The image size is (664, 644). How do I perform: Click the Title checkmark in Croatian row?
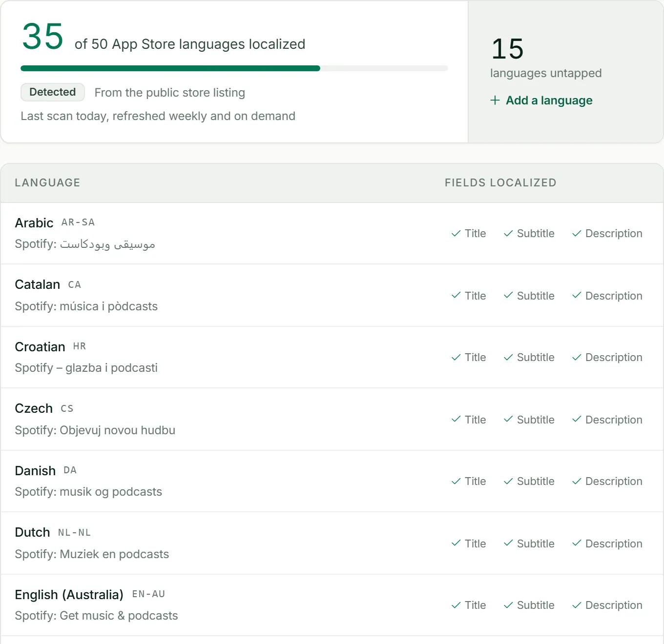coord(456,358)
